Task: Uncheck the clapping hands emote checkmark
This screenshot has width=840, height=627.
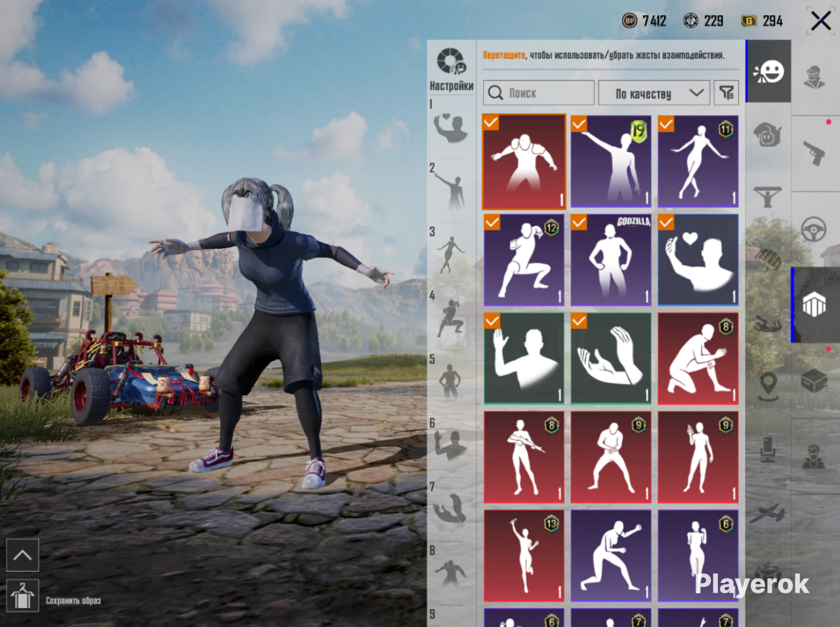Action: pos(579,320)
